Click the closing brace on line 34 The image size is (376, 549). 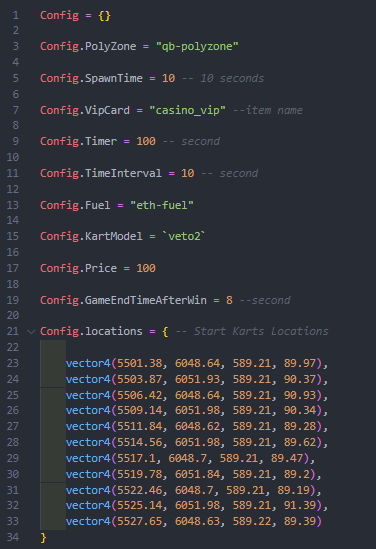coord(43,537)
